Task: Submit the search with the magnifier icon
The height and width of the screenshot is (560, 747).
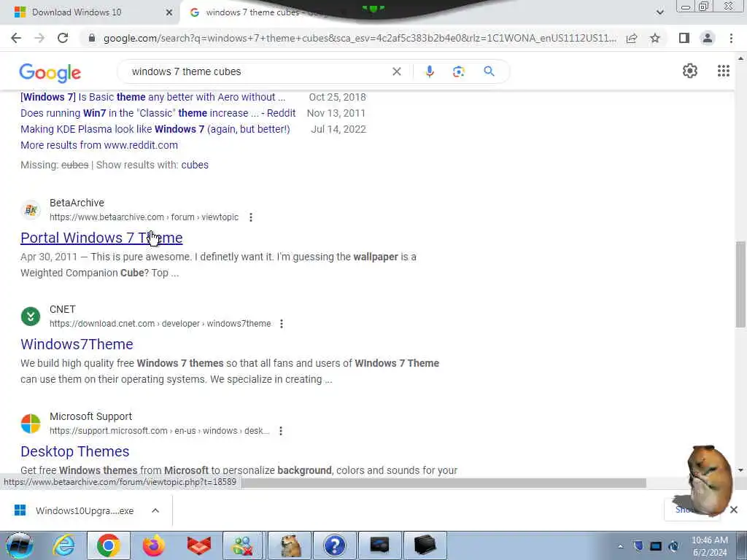Action: (489, 71)
